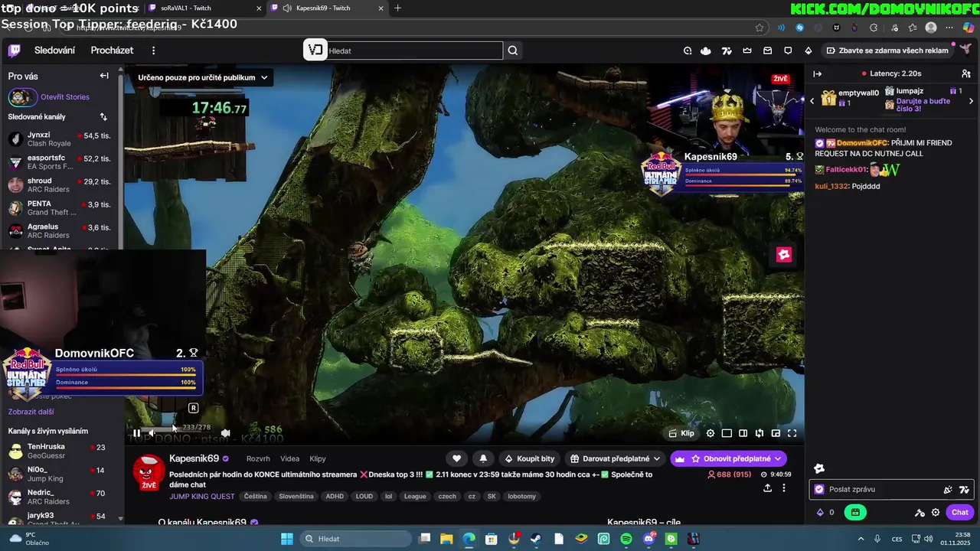Viewport: 980px width, 551px height.
Task: Show previous gift leaderboard with left chevron
Action: 812,101
